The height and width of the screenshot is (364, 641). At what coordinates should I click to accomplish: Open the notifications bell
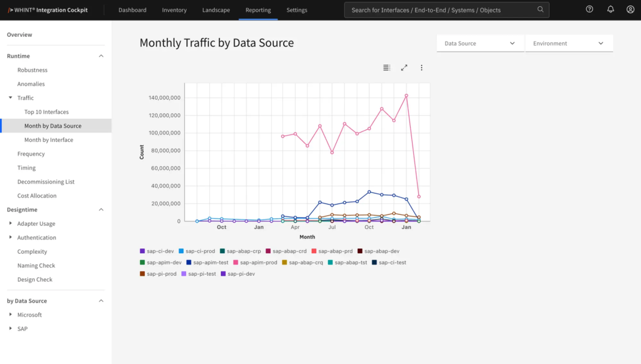611,9
